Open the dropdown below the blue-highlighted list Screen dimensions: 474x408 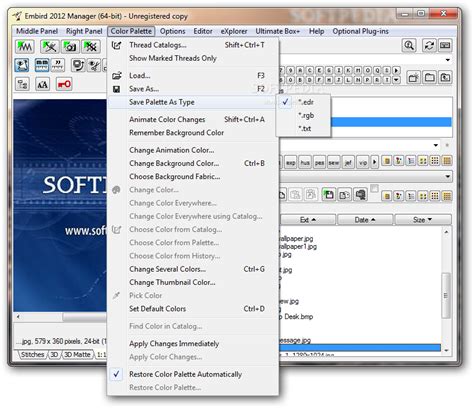point(436,145)
